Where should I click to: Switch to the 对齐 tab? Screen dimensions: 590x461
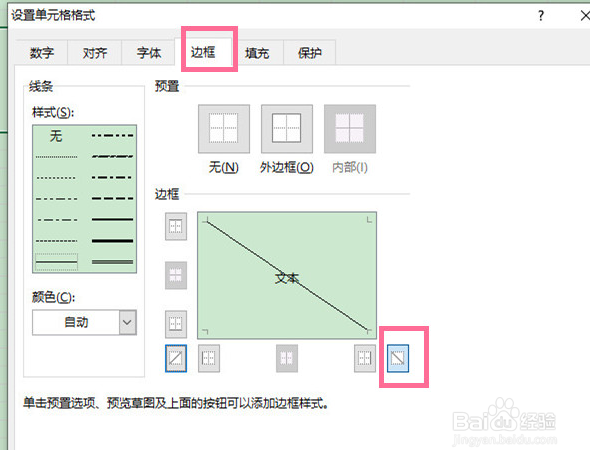95,53
